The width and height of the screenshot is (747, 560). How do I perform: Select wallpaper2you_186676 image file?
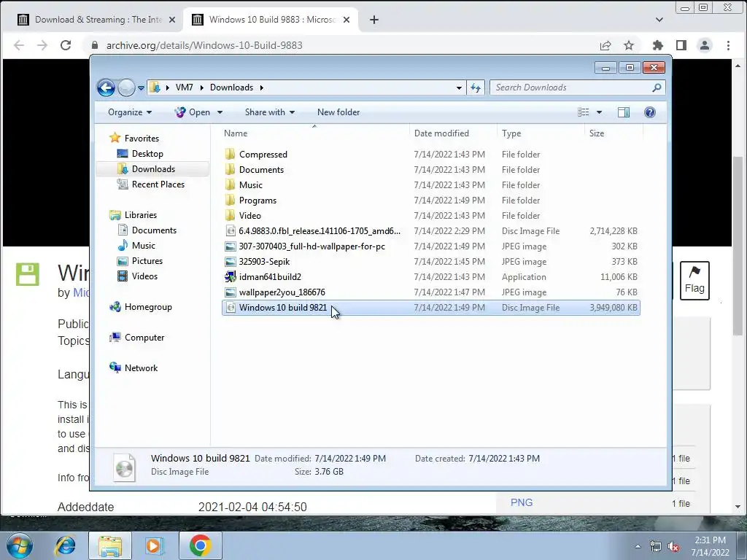pos(282,292)
